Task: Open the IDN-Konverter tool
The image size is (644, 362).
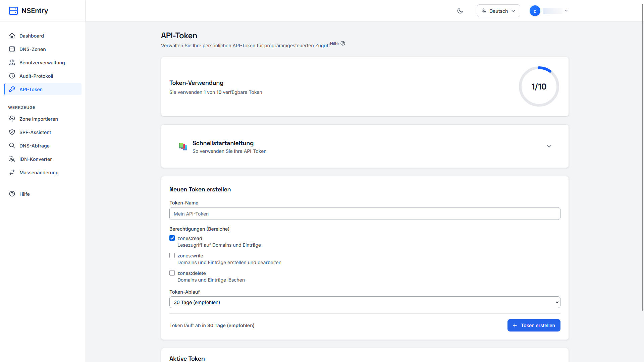Action: pyautogui.click(x=43, y=159)
